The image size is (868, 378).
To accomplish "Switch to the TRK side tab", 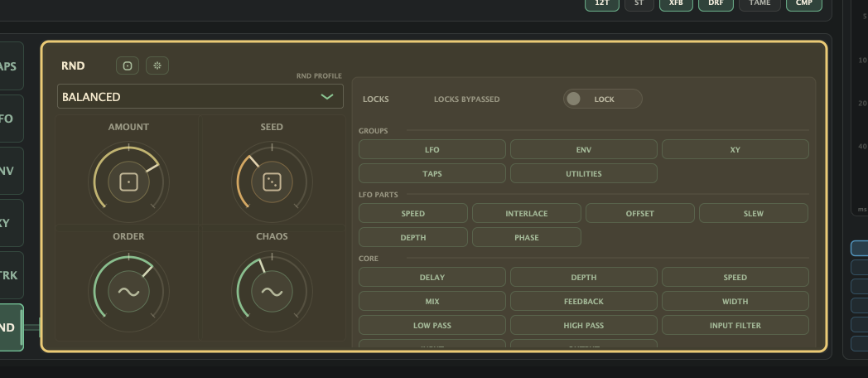I will click(x=11, y=275).
